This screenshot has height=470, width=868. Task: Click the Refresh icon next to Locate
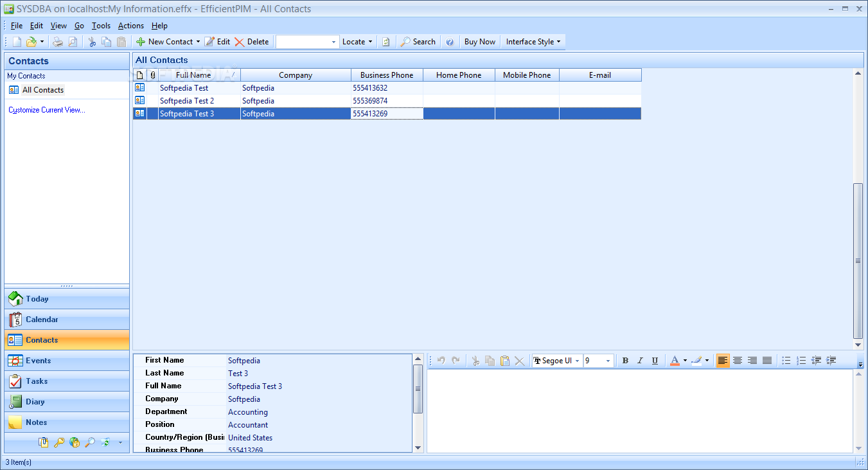click(x=386, y=42)
